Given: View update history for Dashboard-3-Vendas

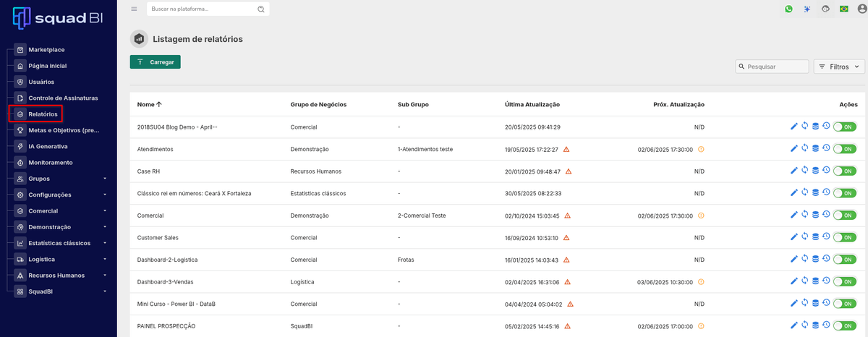Looking at the screenshot, I should click(826, 281).
